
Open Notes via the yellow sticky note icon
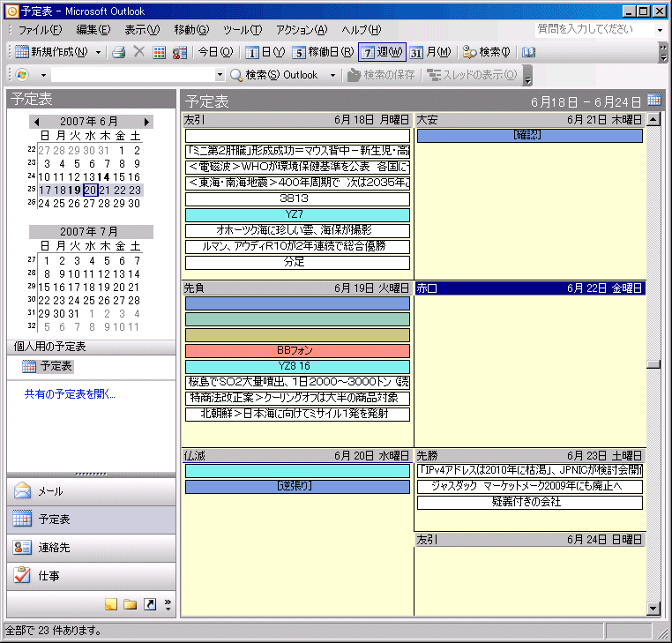pyautogui.click(x=110, y=604)
